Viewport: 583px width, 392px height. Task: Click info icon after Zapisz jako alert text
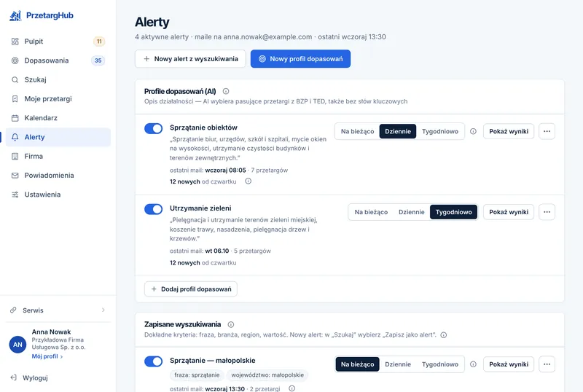pyautogui.click(x=444, y=334)
